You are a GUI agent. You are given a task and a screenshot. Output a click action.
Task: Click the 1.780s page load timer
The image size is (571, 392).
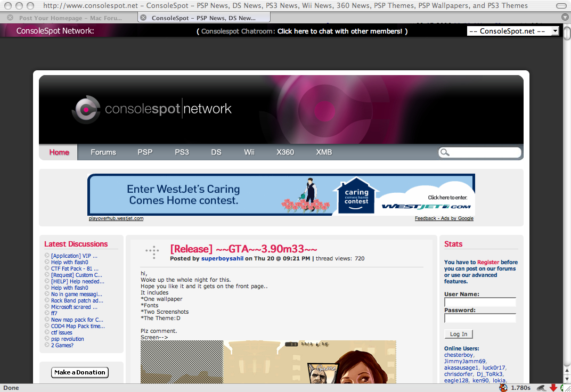(521, 388)
